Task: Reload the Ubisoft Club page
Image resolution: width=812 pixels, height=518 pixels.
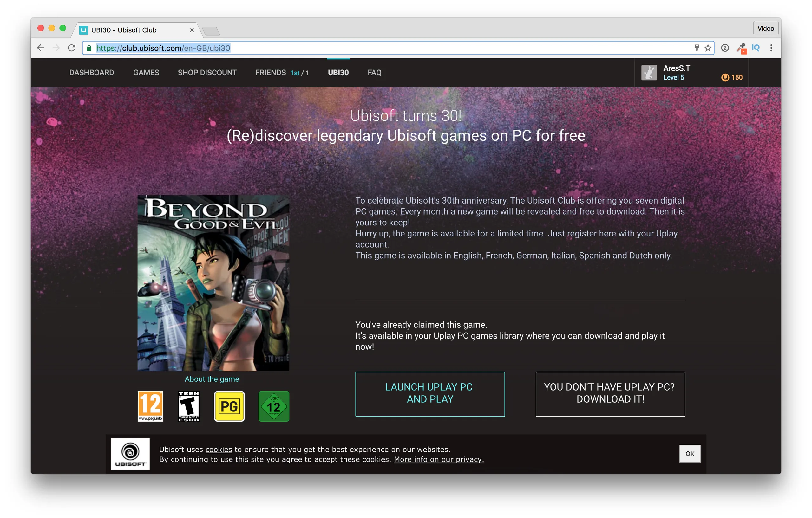Action: pyautogui.click(x=71, y=48)
